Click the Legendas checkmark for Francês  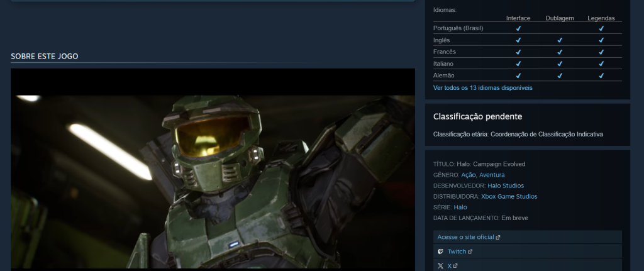(601, 52)
